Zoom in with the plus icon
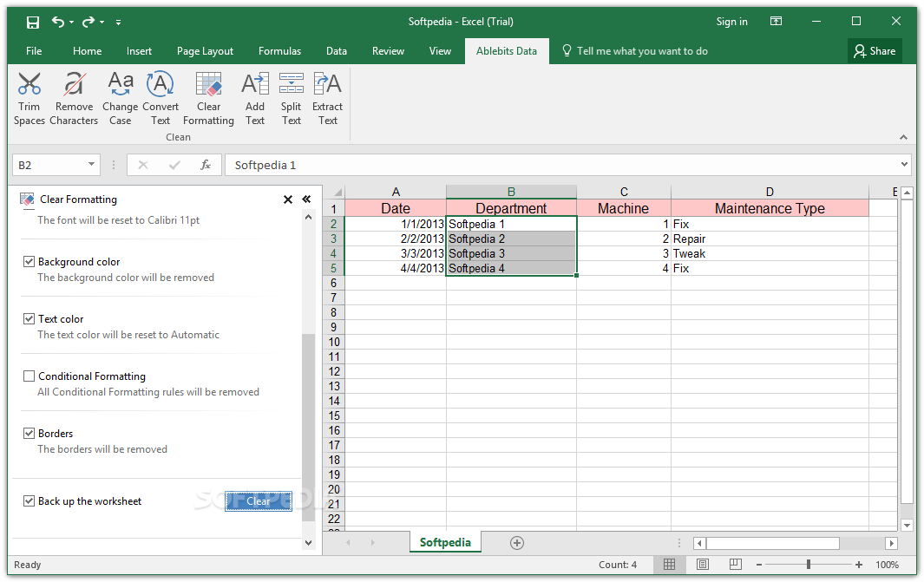Viewport: 924px width, 582px height. point(859,565)
